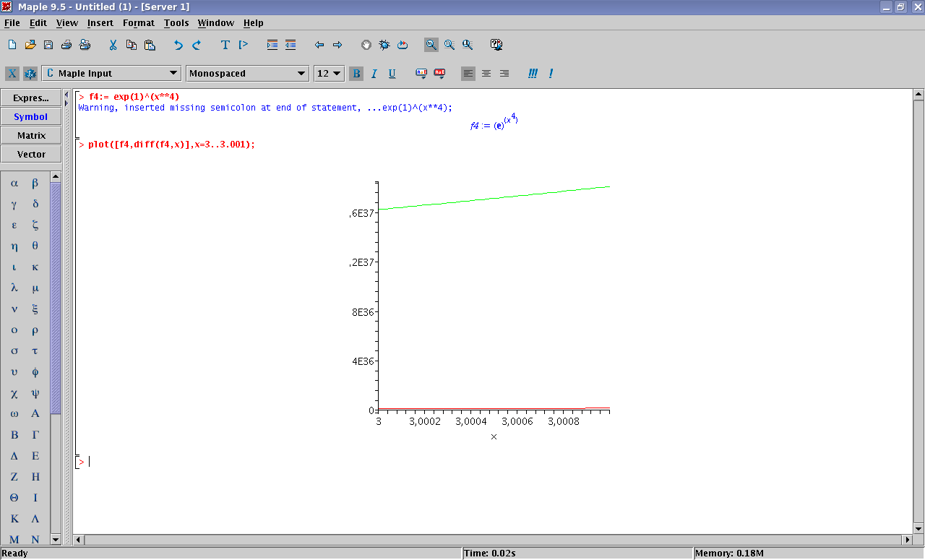925x560 pixels.
Task: Click the plot command input line
Action: tap(172, 145)
